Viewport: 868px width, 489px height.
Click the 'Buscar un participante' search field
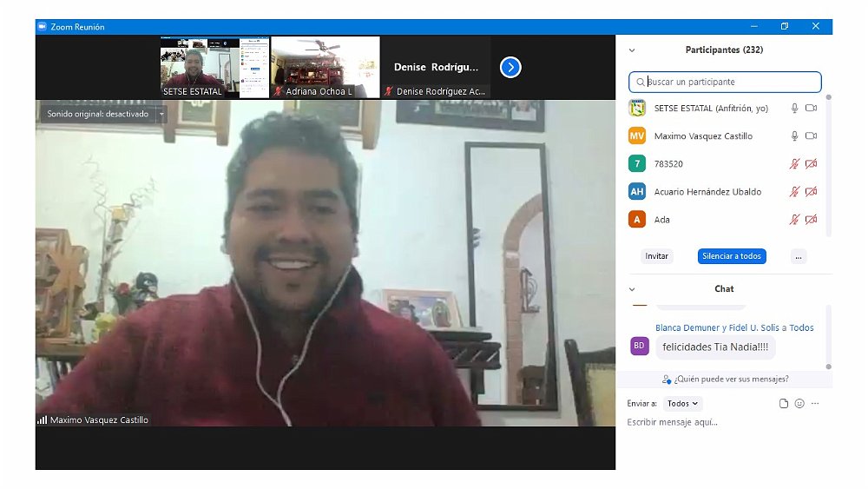(x=725, y=83)
